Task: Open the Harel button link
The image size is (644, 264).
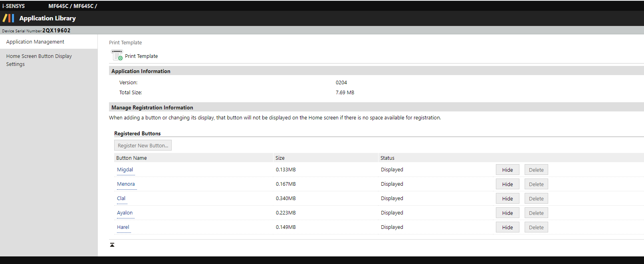Action: pyautogui.click(x=123, y=227)
